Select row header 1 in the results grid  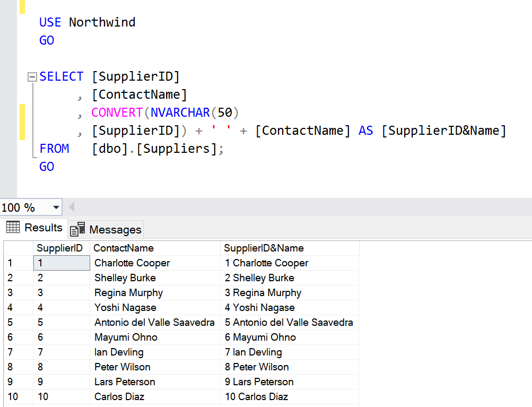[10, 263]
